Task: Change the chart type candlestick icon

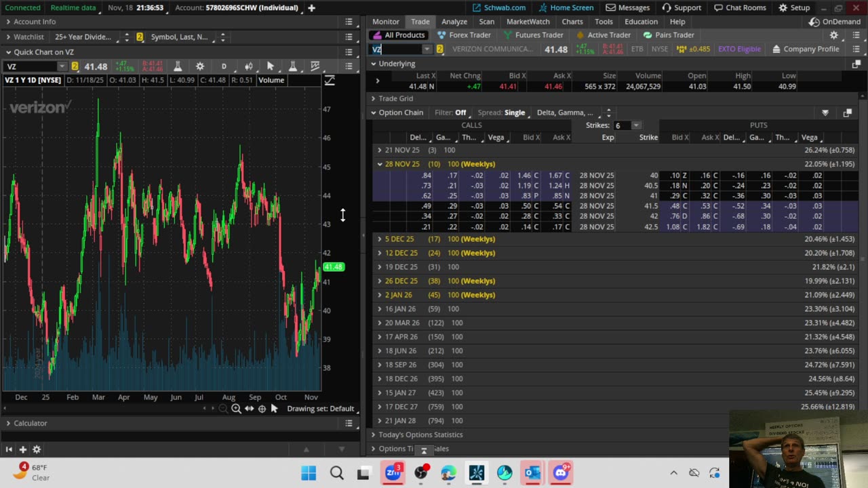Action: pos(248,66)
